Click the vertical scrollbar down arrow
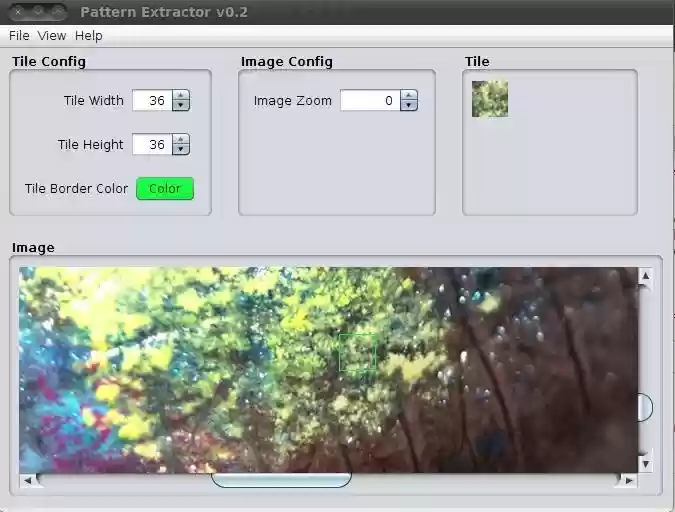Screen dimensions: 675x512 (645, 463)
